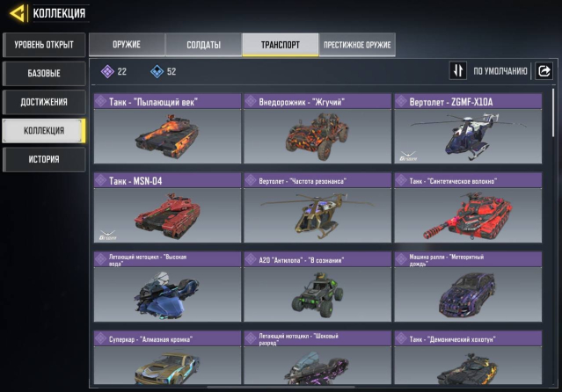Click the vertical scrollbar of vehicle list
The width and height of the screenshot is (562, 392).
point(553,113)
